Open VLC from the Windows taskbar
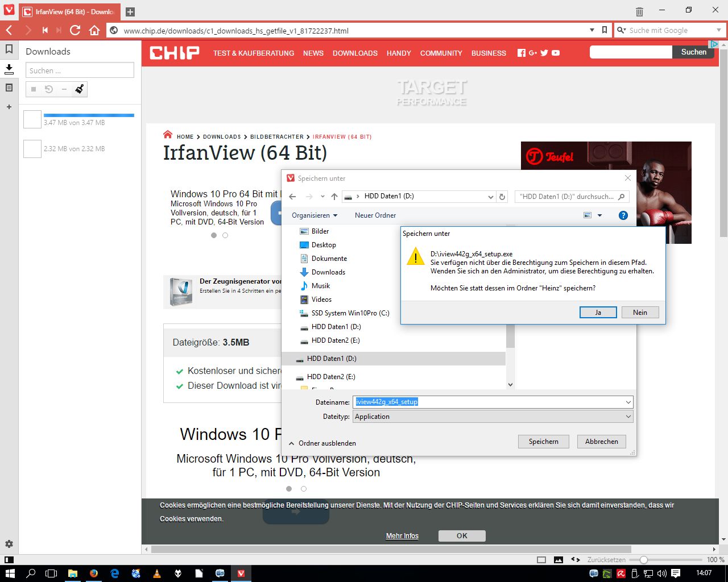This screenshot has width=728, height=582. pyautogui.click(x=156, y=573)
